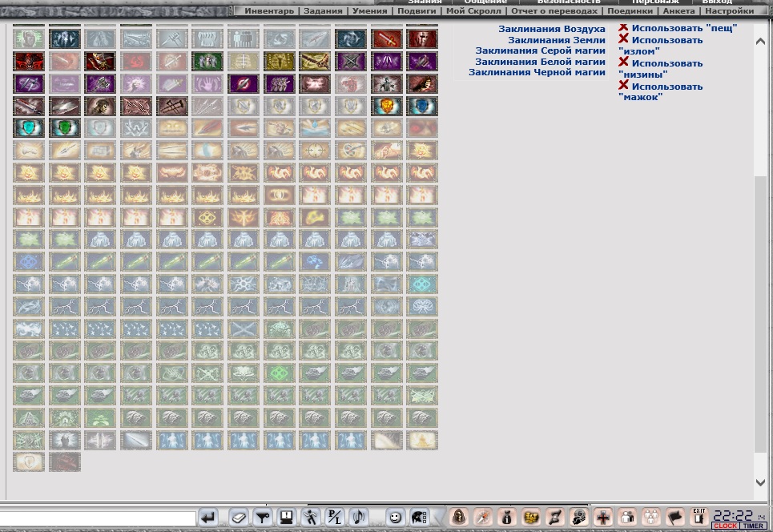This screenshot has height=532, width=773.
Task: Select the purple double axe skill icon
Action: coord(100,84)
